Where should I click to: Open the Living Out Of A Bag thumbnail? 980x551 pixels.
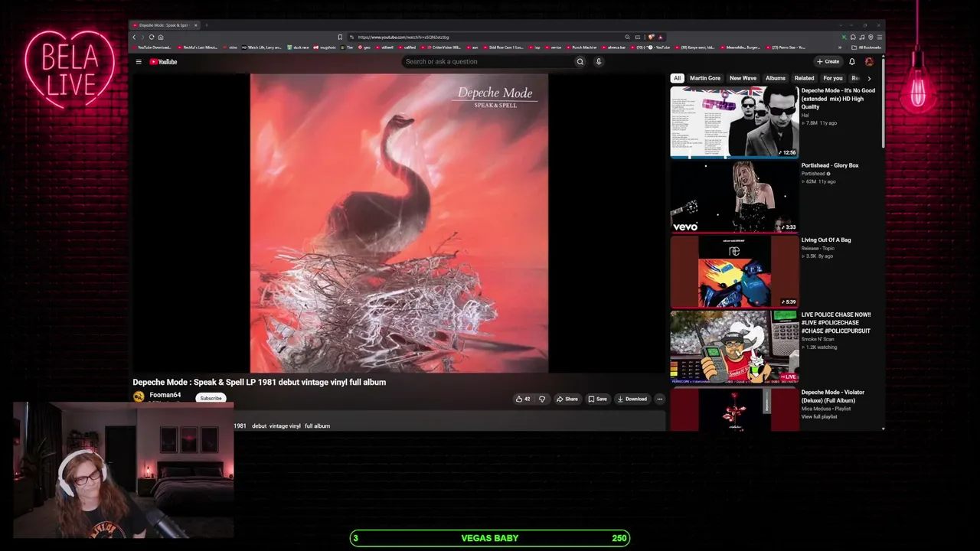point(734,271)
